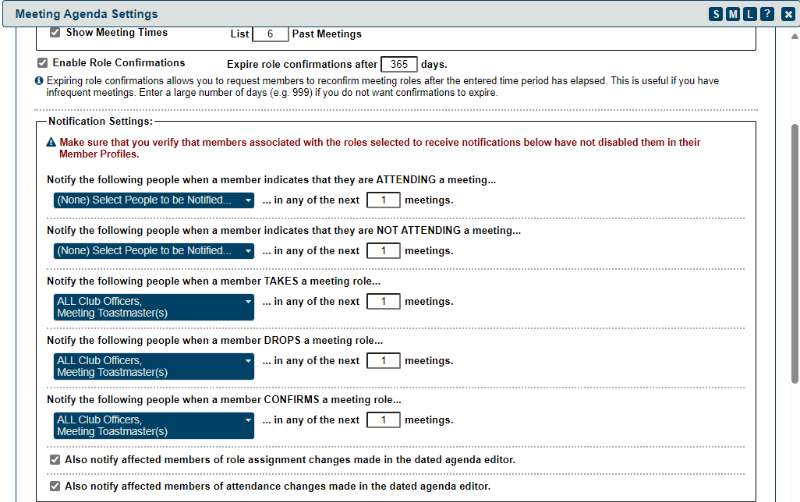Click the expire role confirmations days field

click(x=399, y=64)
